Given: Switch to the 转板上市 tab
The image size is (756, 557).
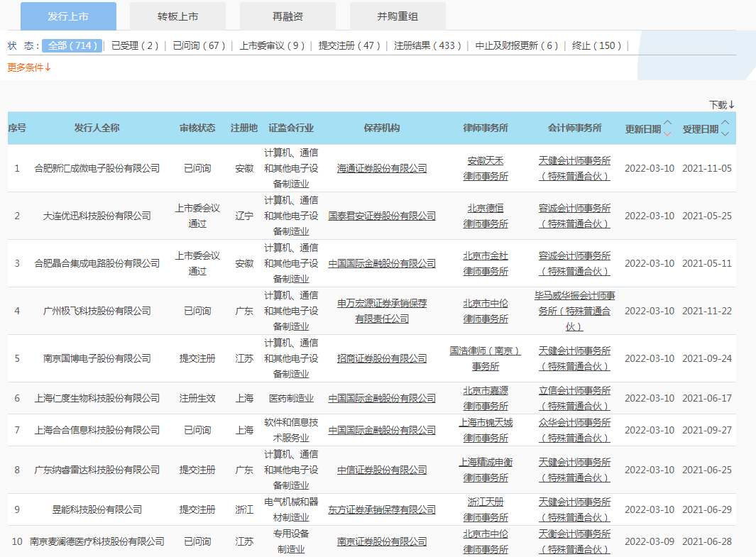Looking at the screenshot, I should click(177, 16).
